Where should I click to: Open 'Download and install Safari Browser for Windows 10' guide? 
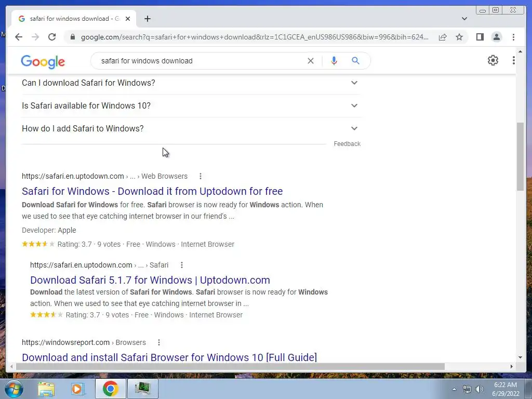[x=169, y=357]
